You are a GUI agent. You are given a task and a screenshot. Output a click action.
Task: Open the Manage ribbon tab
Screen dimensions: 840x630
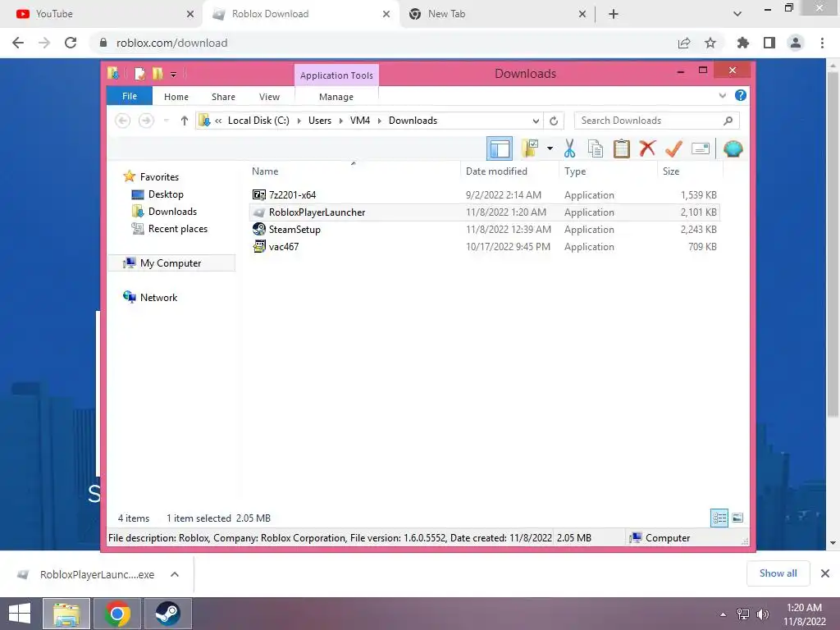(336, 97)
